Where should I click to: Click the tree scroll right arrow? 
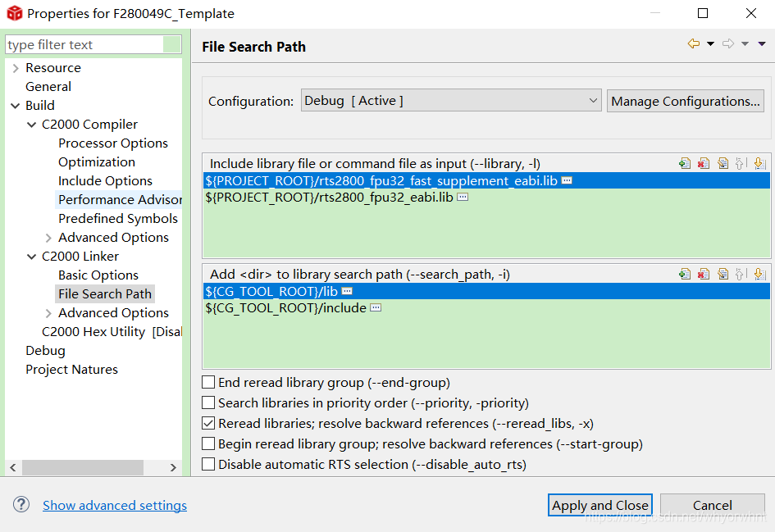pyautogui.click(x=173, y=467)
